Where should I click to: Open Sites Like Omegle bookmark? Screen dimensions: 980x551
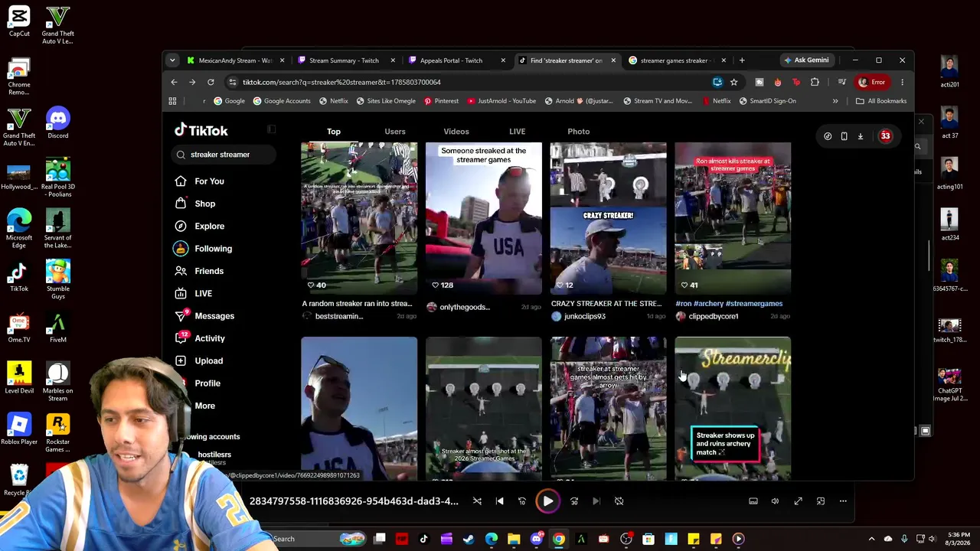point(387,101)
